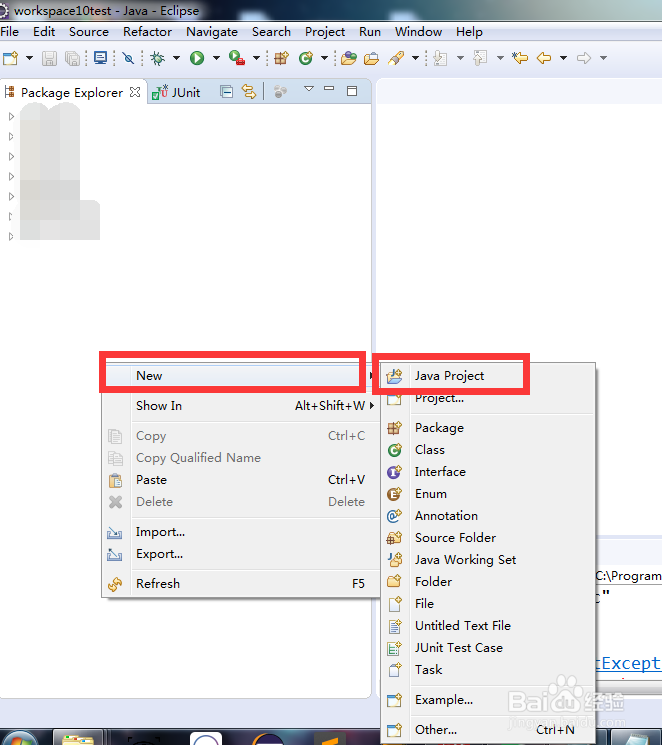Choose Java Project from New submenu
662x745 pixels.
tap(488, 376)
